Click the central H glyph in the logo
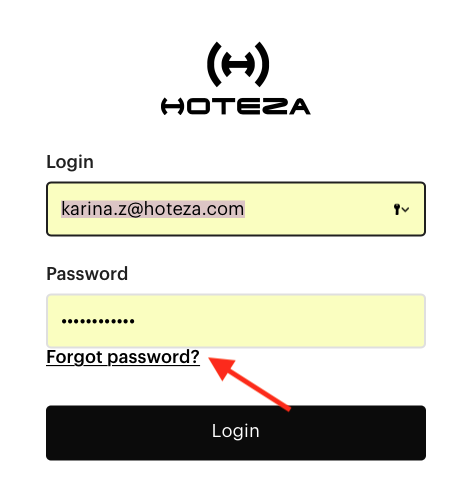 [x=238, y=64]
